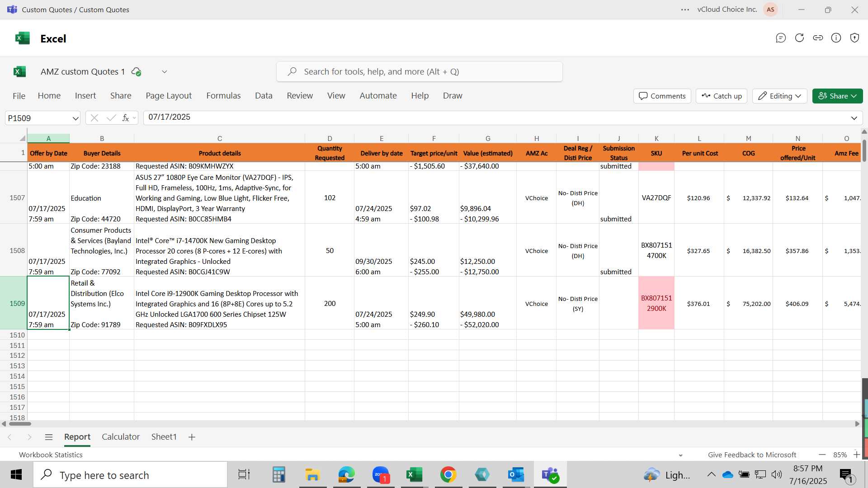Click the cloud saved status icon
Screen dimensions: 868x488
[136, 71]
